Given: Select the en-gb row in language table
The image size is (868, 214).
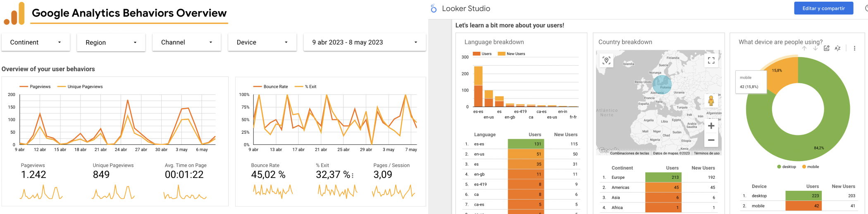Looking at the screenshot, I should (521, 174).
